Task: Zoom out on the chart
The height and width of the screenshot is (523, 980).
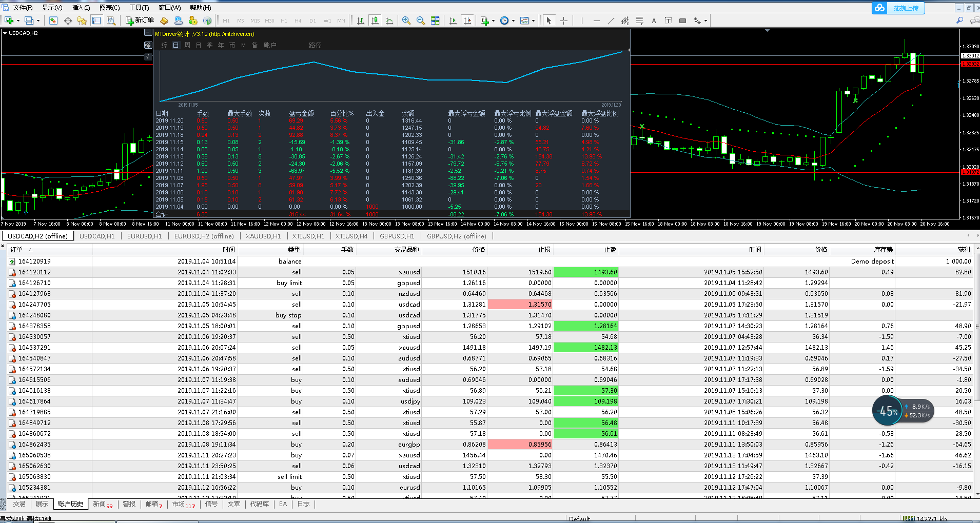Action: click(x=421, y=21)
